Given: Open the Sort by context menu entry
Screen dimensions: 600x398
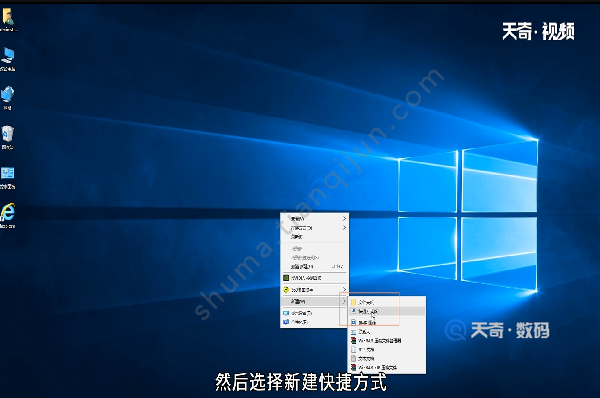Looking at the screenshot, I should tap(314, 228).
